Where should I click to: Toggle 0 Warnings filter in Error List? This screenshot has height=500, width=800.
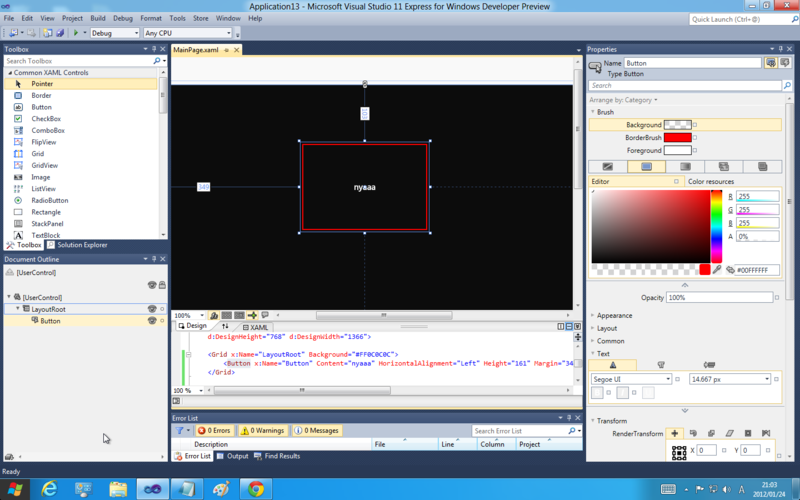pos(262,431)
